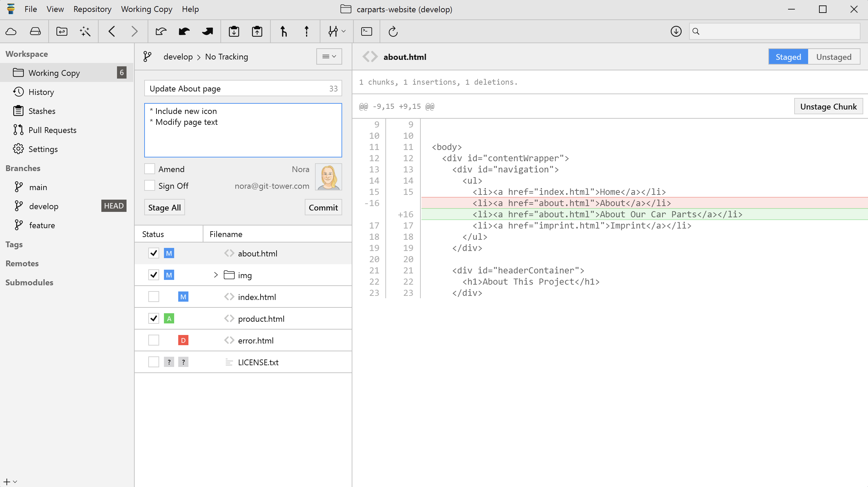Open the quick actions magic wand icon
868x487 pixels.
tap(85, 32)
